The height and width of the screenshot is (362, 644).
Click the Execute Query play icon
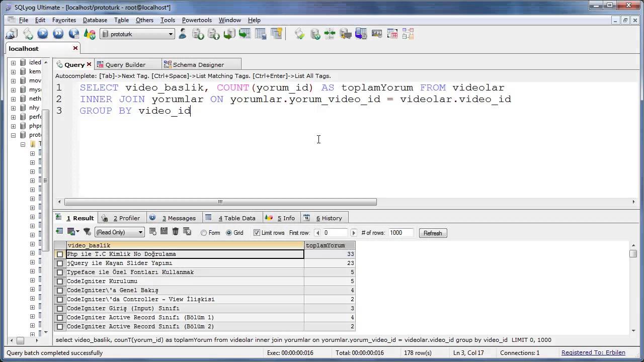point(43,34)
